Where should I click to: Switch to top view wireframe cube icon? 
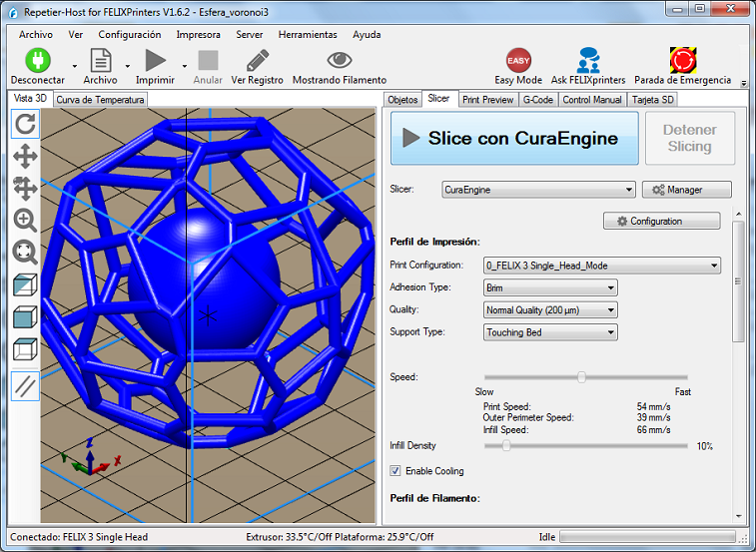25,349
